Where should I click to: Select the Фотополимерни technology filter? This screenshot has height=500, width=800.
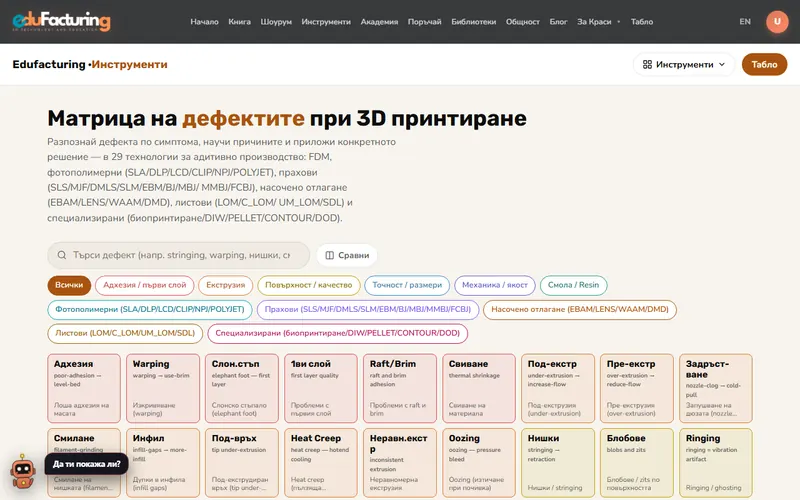[150, 310]
